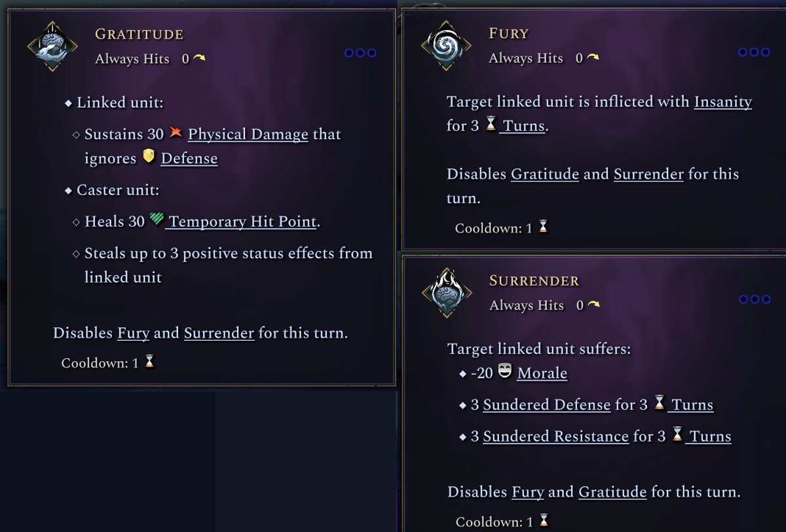Click the three blue circles on Gratitude
786x532 pixels.
pyautogui.click(x=360, y=52)
